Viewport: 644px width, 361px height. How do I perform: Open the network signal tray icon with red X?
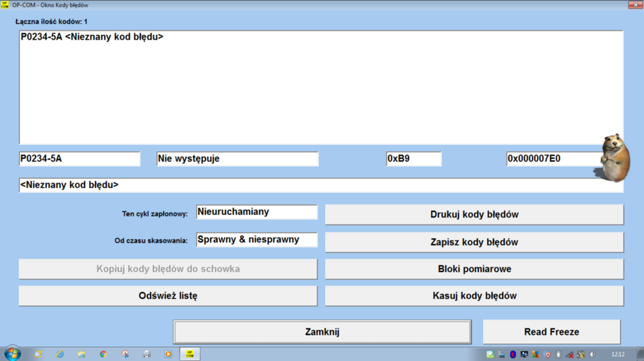pyautogui.click(x=569, y=355)
